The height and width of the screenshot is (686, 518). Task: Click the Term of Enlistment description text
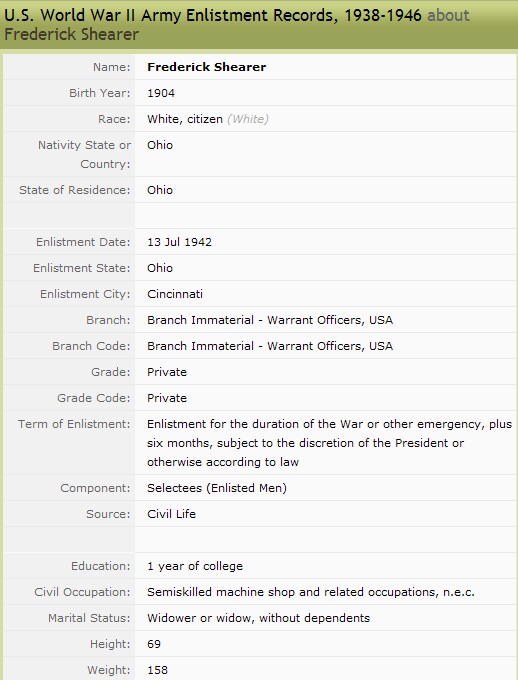329,443
